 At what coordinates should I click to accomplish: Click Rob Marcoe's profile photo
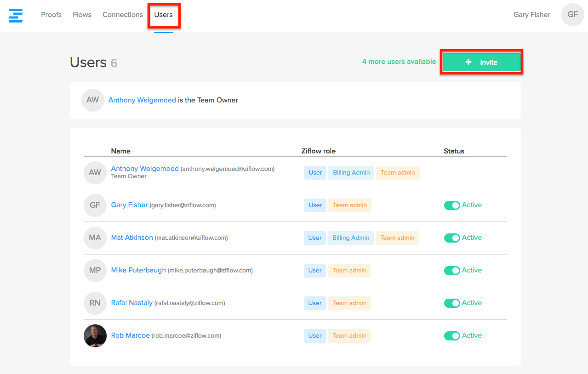click(95, 336)
